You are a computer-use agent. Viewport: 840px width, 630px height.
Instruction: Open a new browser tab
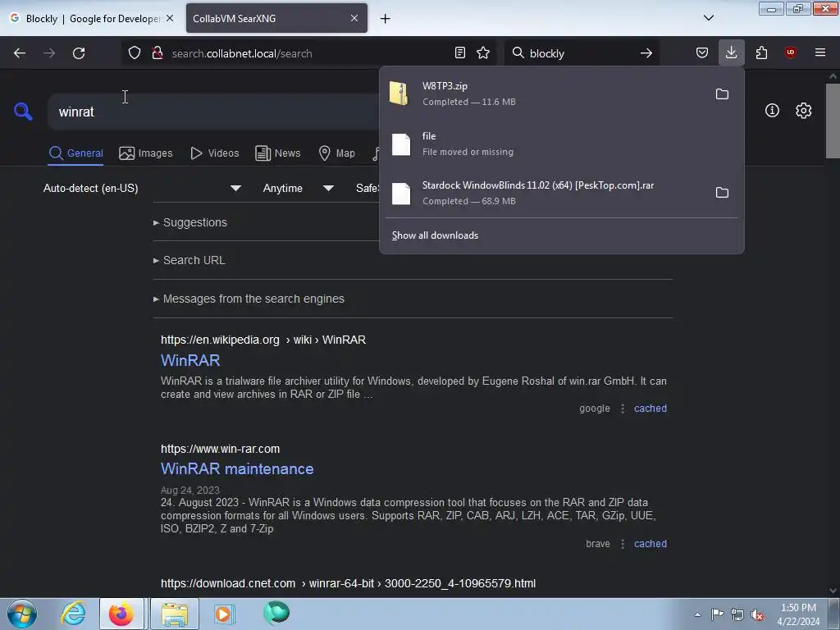pyautogui.click(x=386, y=19)
